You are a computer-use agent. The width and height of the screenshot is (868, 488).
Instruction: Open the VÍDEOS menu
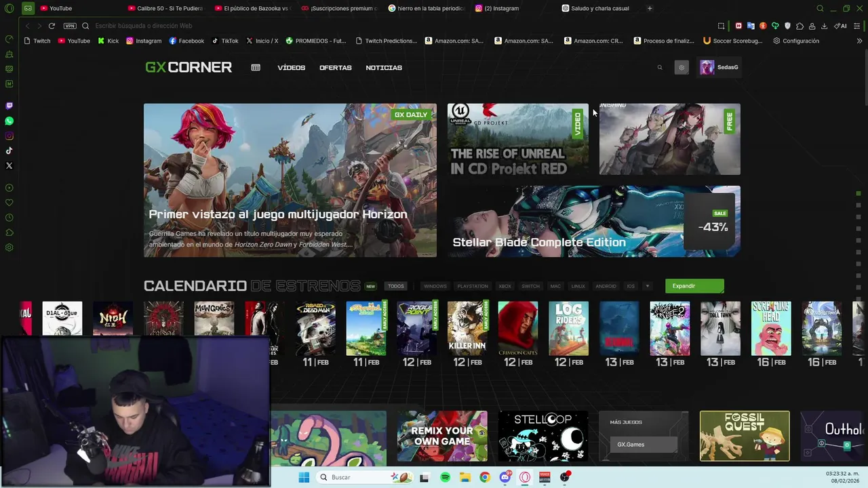[x=292, y=68]
